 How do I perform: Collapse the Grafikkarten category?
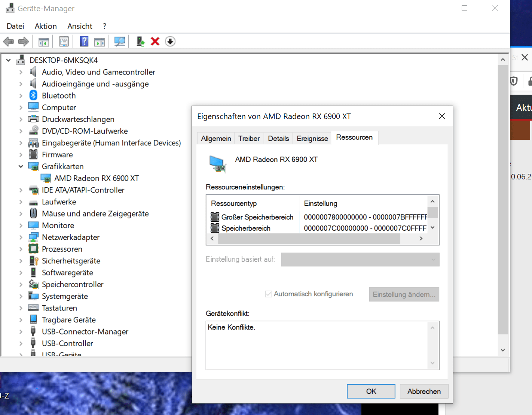(x=21, y=166)
